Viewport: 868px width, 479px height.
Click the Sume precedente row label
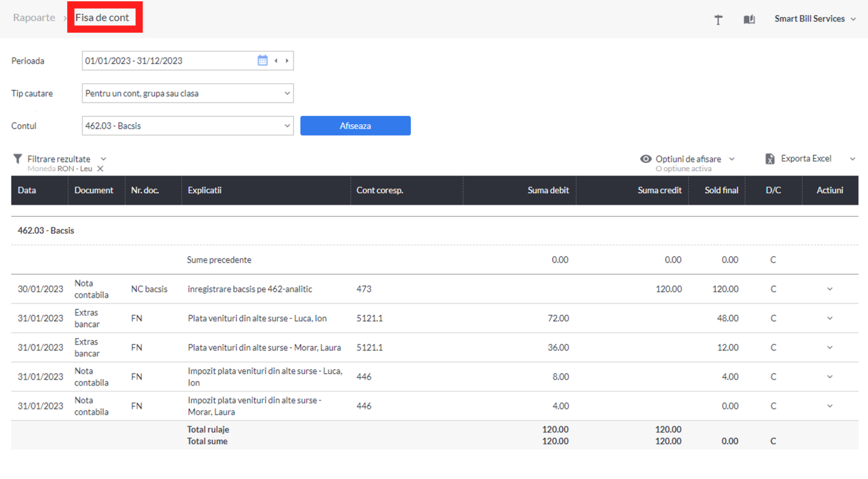point(219,260)
